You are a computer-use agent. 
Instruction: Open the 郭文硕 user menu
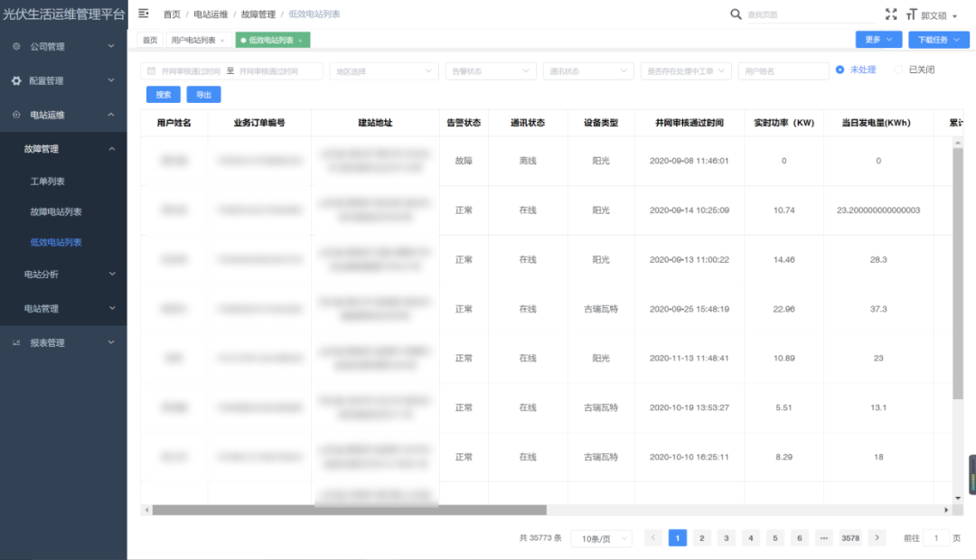tap(939, 15)
